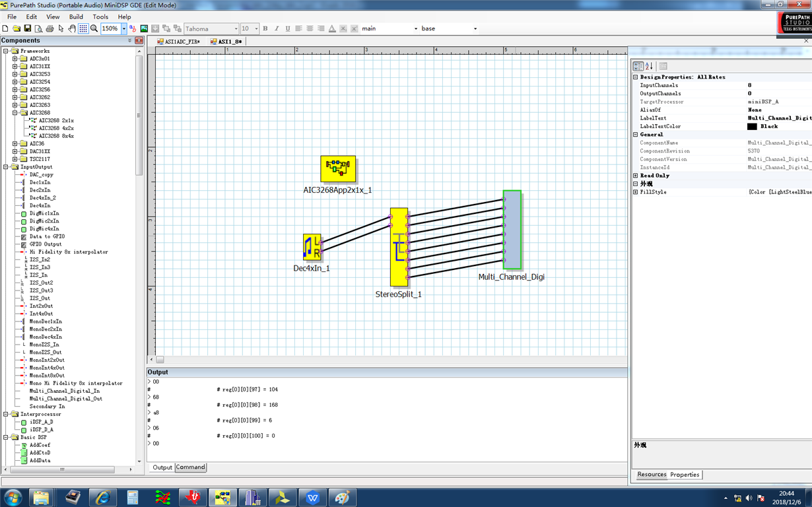Image resolution: width=812 pixels, height=507 pixels.
Task: Click the text label tool icon
Action: pos(133,29)
